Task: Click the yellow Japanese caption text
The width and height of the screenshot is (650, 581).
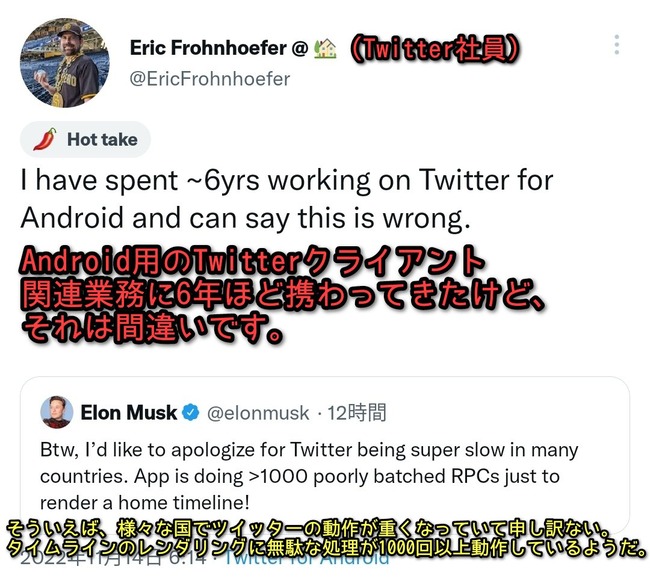Action: coord(325,539)
